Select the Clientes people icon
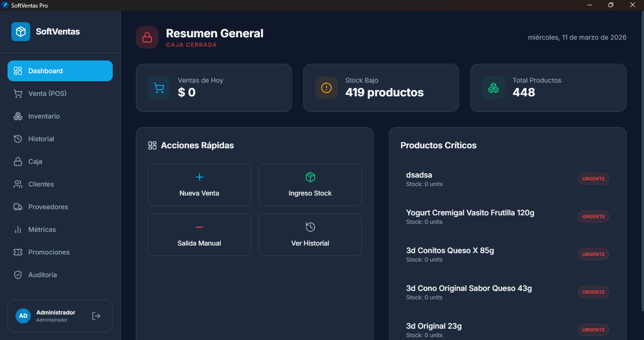 (x=18, y=184)
